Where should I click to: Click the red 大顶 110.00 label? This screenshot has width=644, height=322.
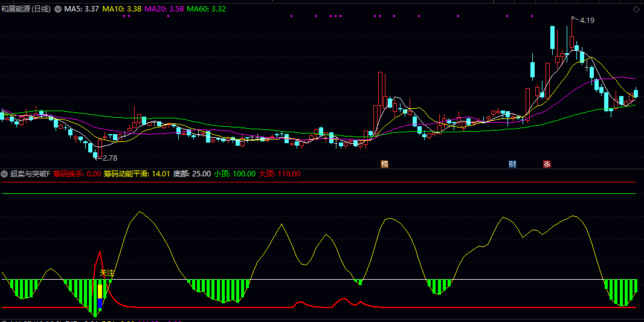279,174
